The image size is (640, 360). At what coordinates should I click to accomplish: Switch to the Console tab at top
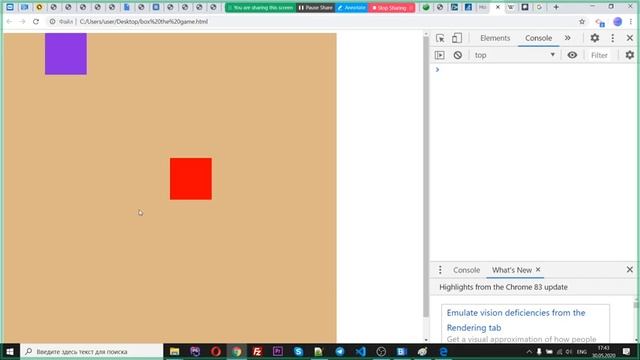tap(538, 38)
